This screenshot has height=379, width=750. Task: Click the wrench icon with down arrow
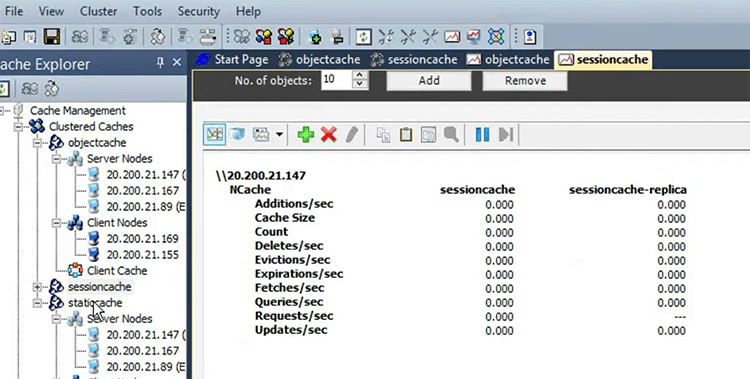pyautogui.click(x=386, y=37)
